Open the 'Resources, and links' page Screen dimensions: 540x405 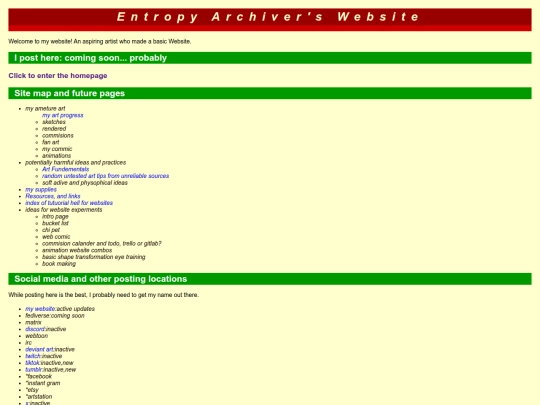(53, 196)
